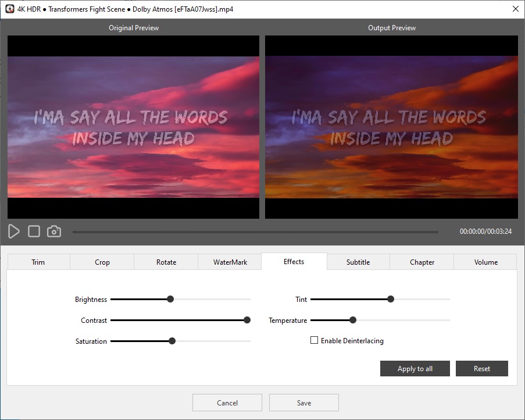
Task: Click the Tint slider handle
Action: (391, 299)
